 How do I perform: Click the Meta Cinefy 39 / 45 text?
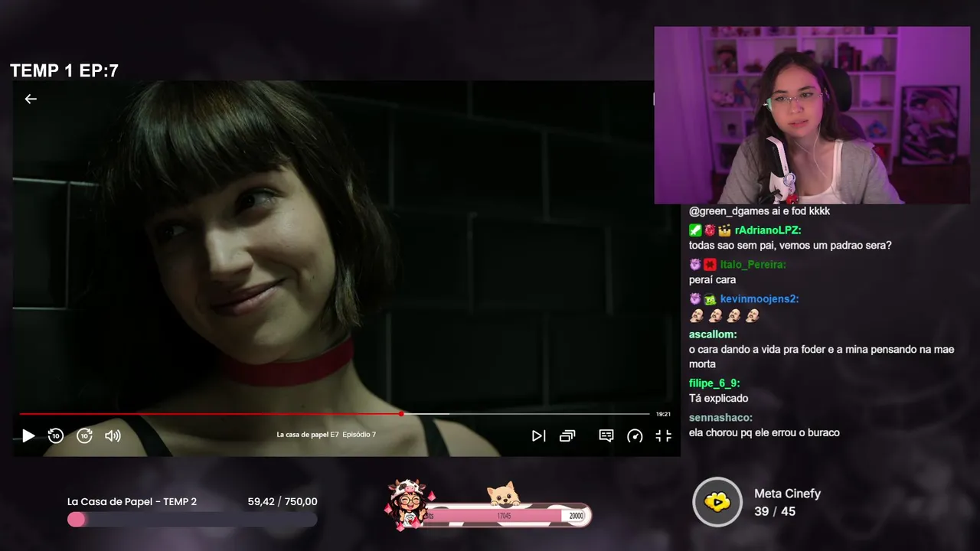click(775, 511)
